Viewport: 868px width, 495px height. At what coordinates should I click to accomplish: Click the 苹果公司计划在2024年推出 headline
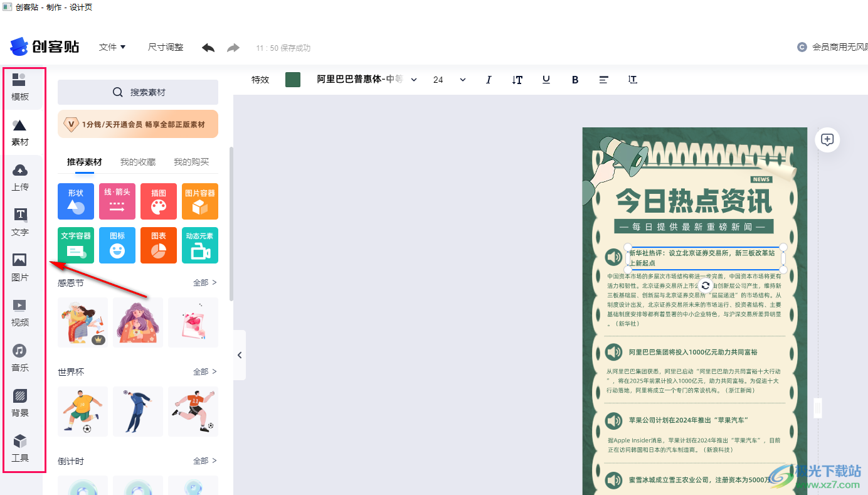click(x=689, y=420)
